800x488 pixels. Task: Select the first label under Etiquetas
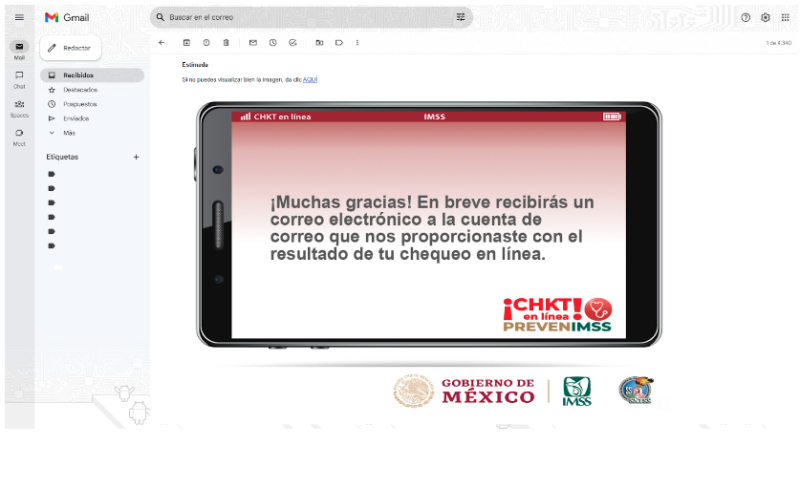52,174
